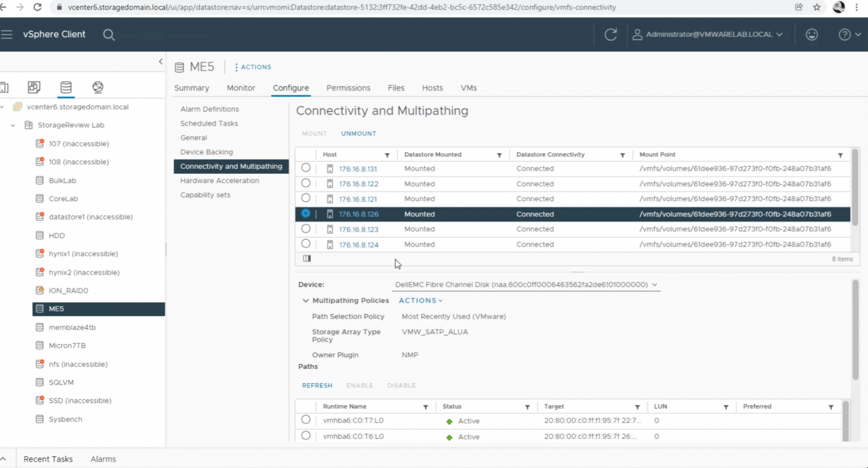Open the feedback smiley icon
This screenshot has height=468, width=868.
(811, 34)
